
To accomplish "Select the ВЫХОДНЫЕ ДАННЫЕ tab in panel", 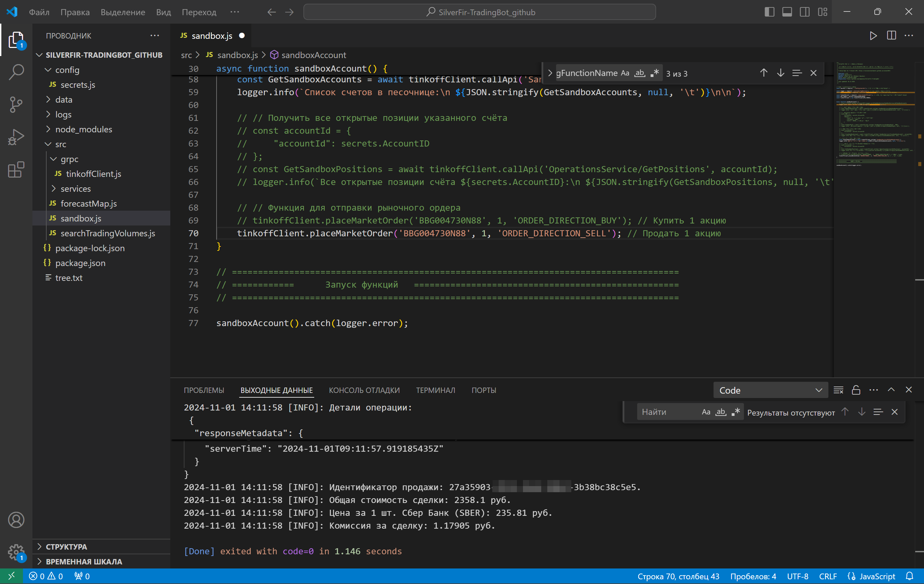I will tap(277, 390).
